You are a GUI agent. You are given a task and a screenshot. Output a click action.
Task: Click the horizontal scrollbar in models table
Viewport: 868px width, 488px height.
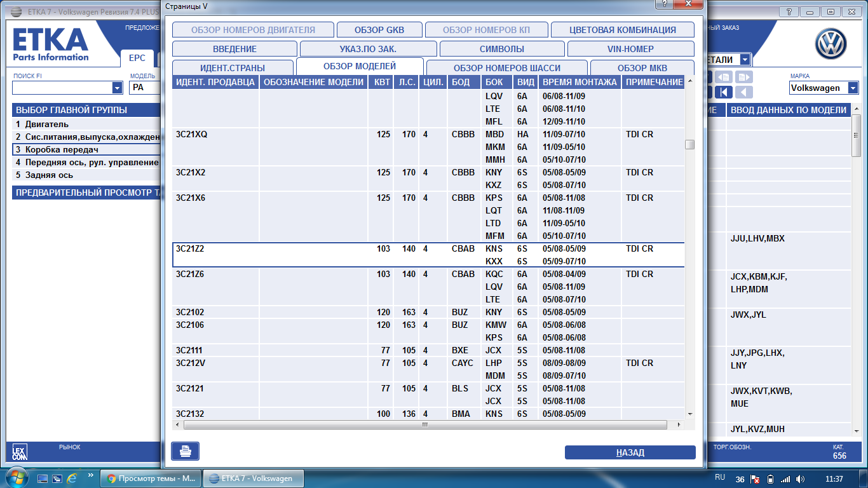coord(424,424)
